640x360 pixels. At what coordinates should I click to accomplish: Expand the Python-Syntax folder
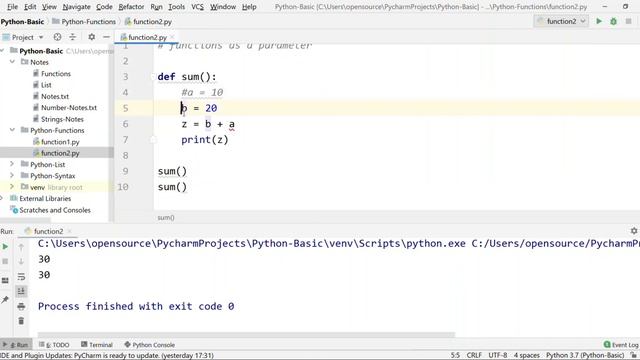12,176
